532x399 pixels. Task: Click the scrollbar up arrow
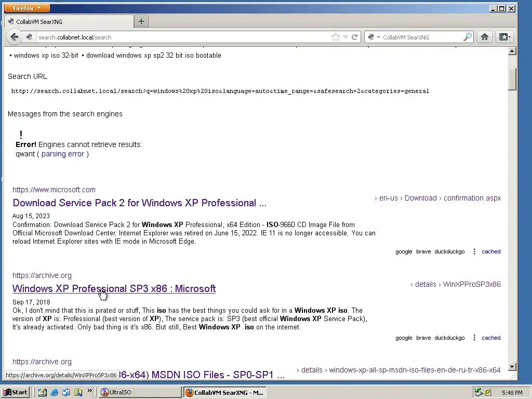(x=512, y=51)
